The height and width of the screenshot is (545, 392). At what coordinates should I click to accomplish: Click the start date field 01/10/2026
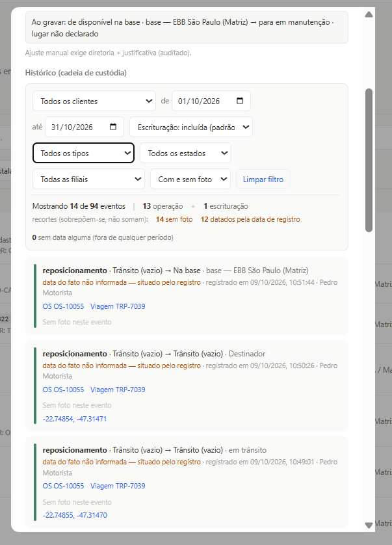point(211,101)
